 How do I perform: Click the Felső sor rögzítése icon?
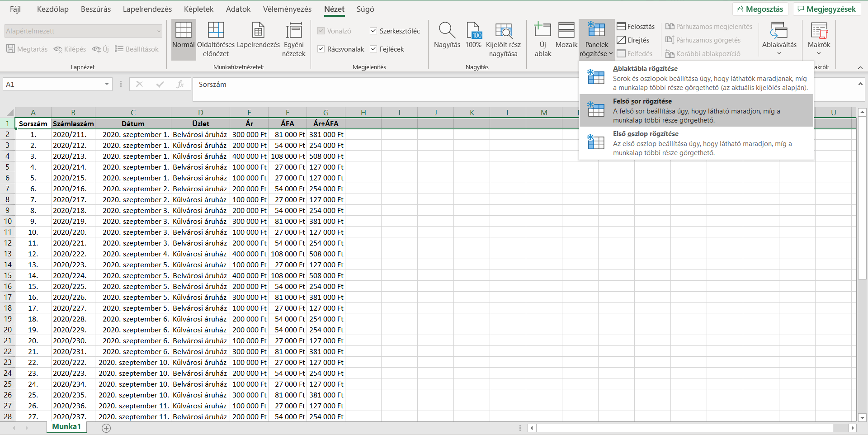(596, 109)
